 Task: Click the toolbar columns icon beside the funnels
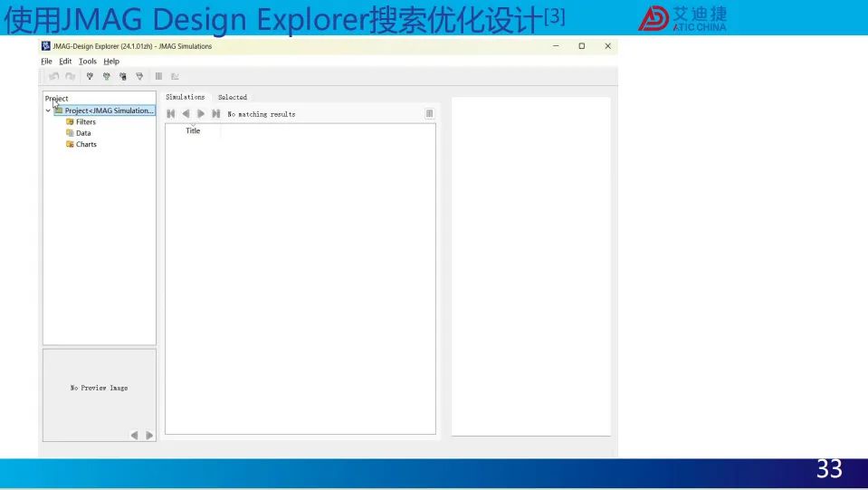coord(159,76)
